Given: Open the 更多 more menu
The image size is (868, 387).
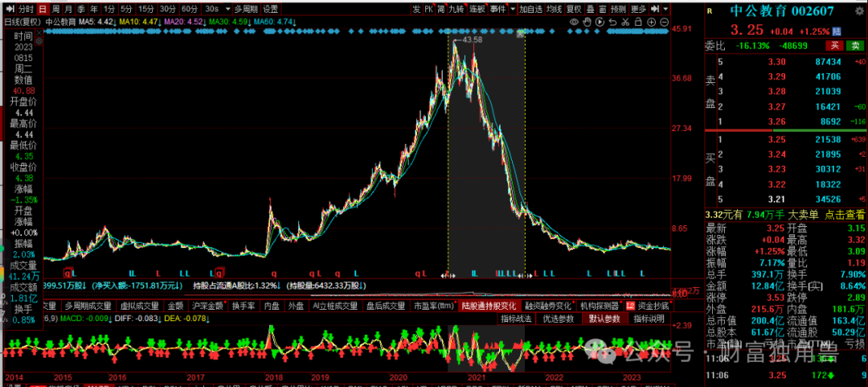Looking at the screenshot, I should [x=638, y=9].
